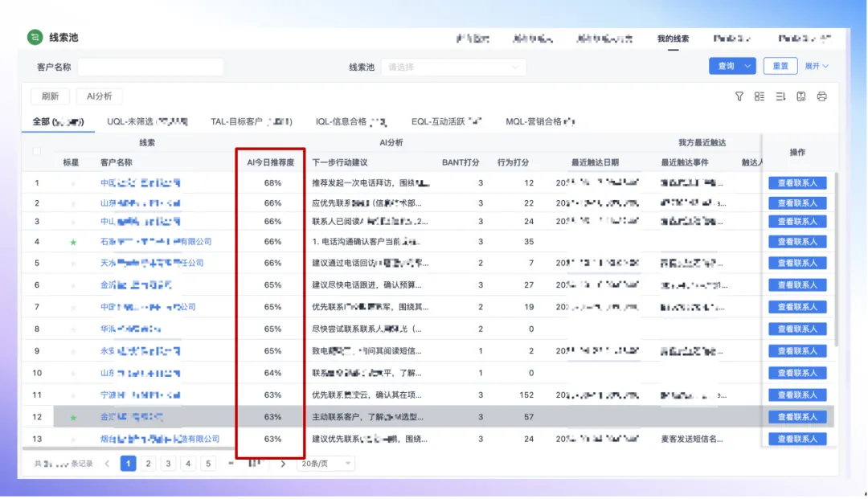Go to page 2
This screenshot has height=499, width=868.
click(x=149, y=464)
